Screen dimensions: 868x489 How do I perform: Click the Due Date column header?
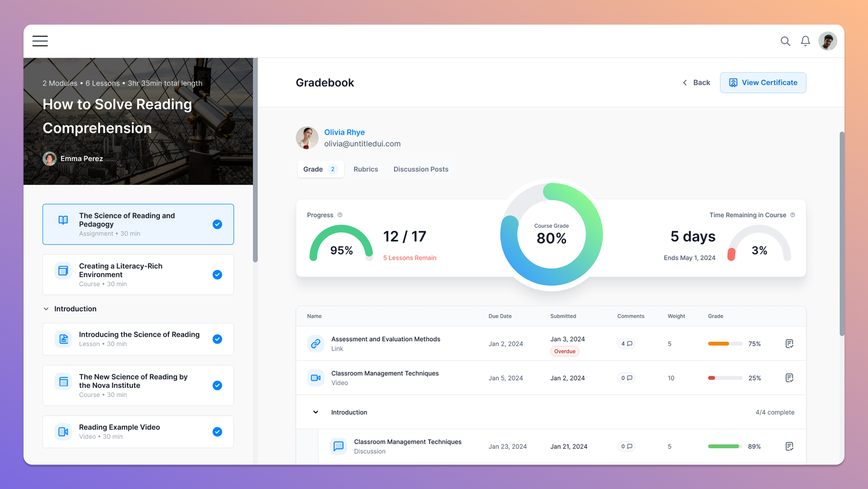[x=500, y=316]
